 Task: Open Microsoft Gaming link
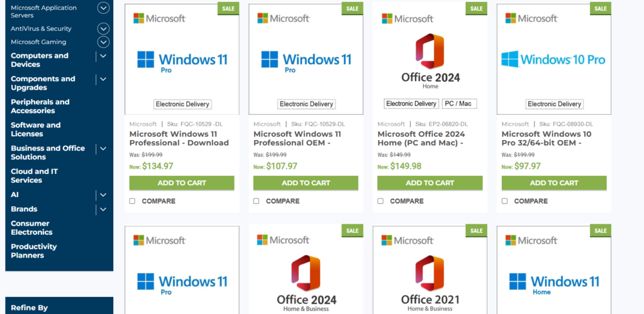[x=38, y=42]
